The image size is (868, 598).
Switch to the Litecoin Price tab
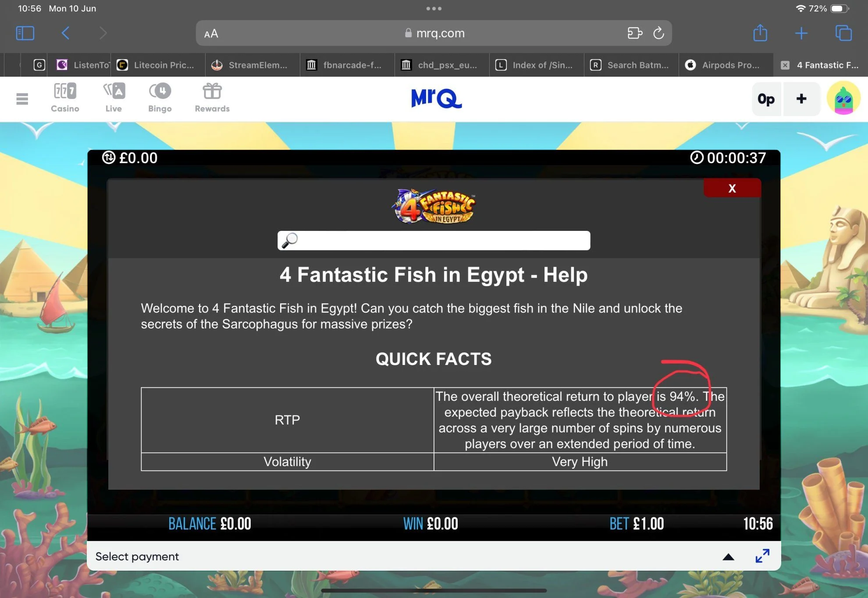click(158, 65)
